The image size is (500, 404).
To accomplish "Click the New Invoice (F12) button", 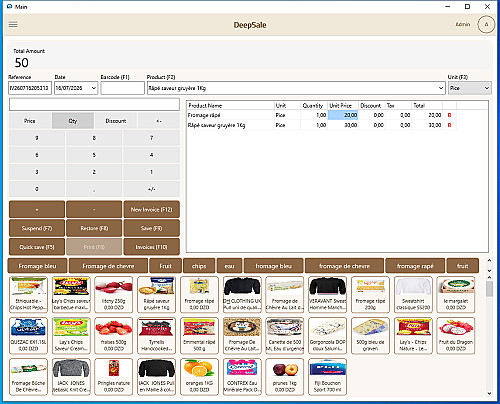I will [151, 209].
